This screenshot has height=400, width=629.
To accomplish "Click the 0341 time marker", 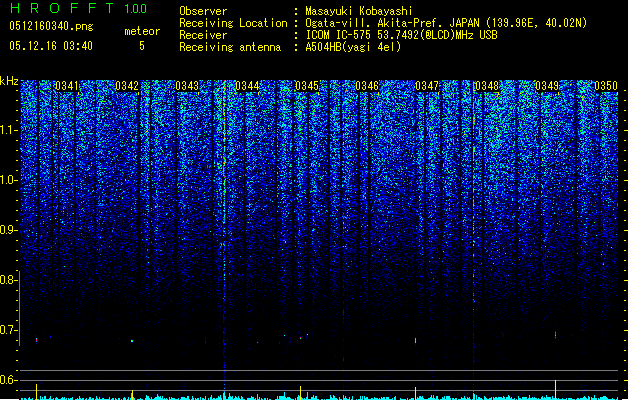I will (x=67, y=86).
